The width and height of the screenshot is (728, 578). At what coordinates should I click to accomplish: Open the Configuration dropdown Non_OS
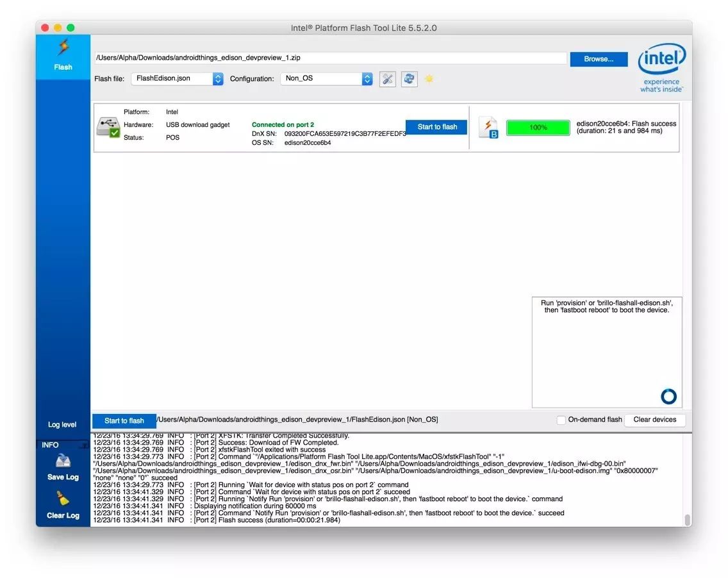[327, 78]
